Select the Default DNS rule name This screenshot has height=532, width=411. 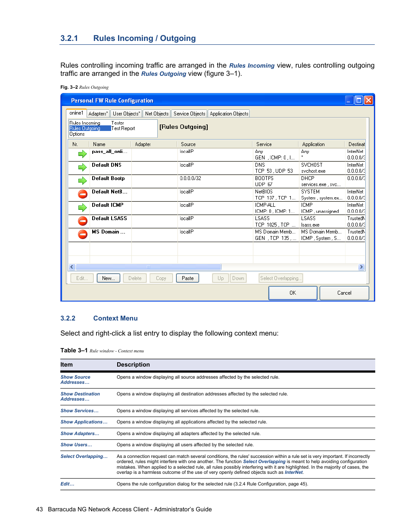[x=106, y=165]
